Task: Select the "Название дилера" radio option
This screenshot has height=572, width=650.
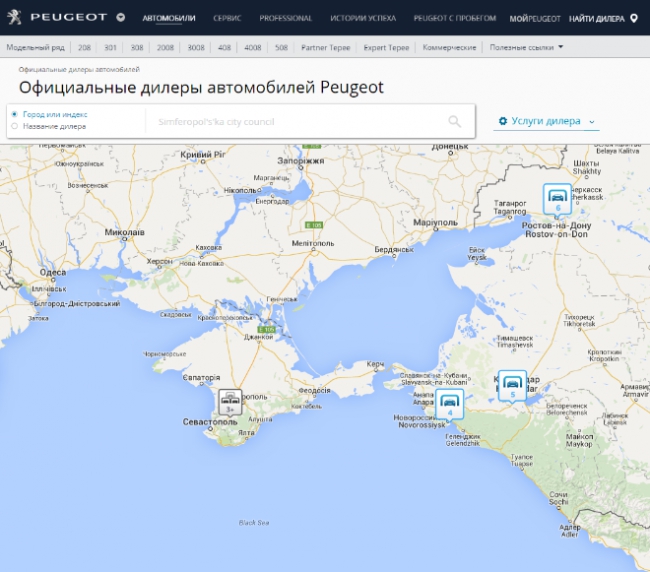Action: click(x=14, y=127)
